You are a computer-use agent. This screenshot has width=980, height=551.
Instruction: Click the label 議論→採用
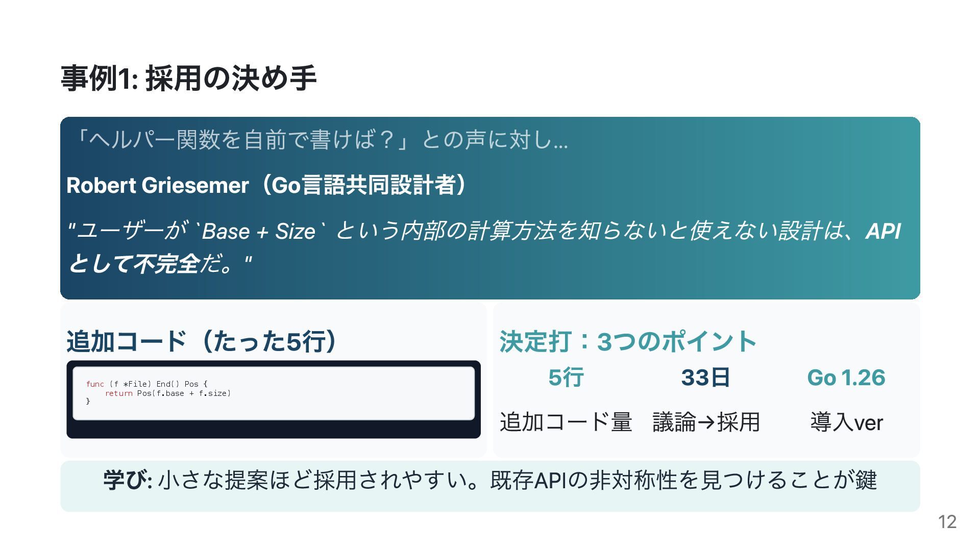pos(706,422)
